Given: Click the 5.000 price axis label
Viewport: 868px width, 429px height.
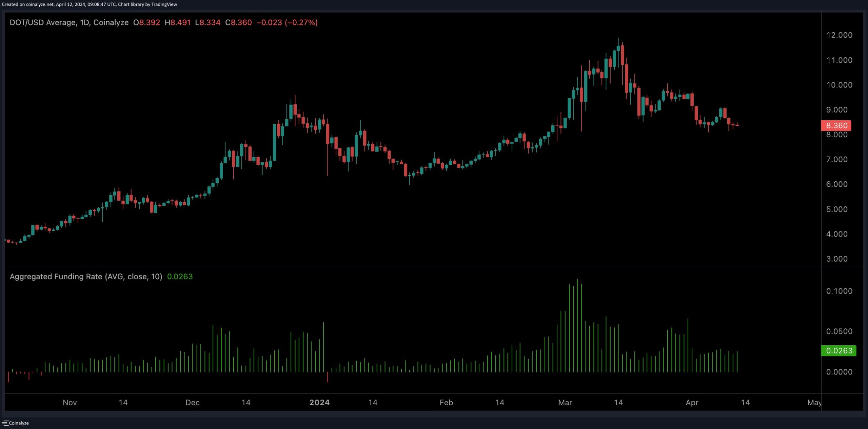Looking at the screenshot, I should pos(837,209).
